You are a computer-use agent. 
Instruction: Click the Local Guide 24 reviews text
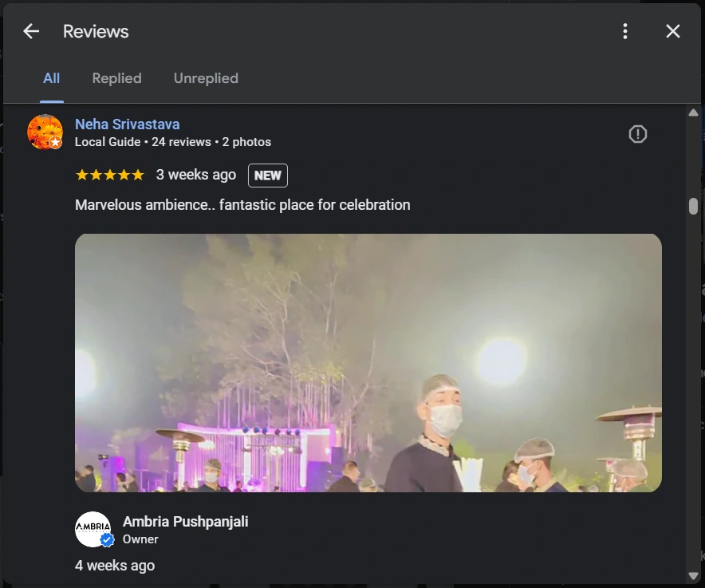(x=172, y=142)
